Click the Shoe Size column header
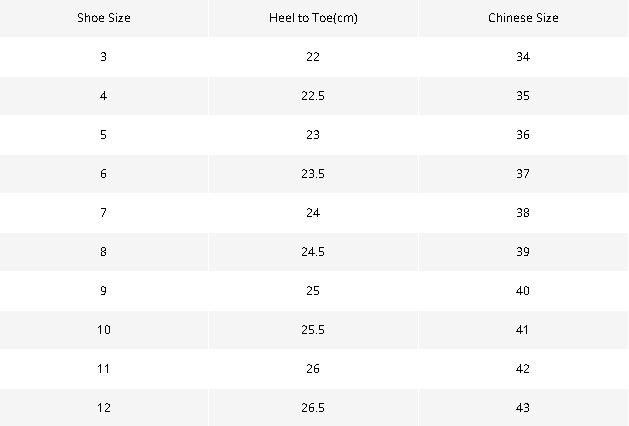 pos(104,18)
